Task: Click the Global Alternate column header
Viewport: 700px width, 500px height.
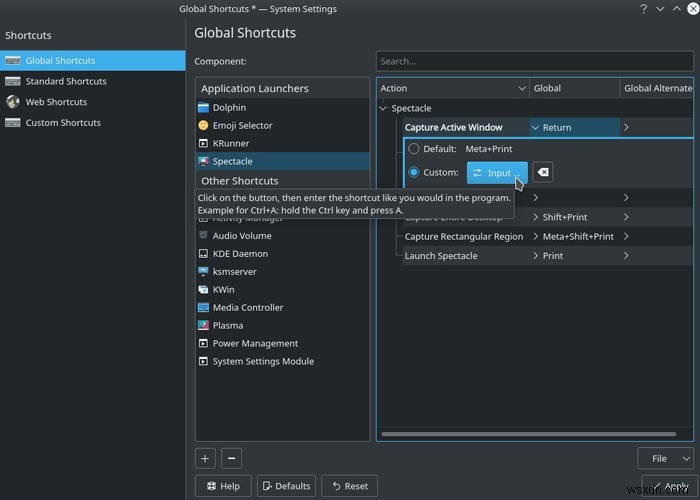Action: (x=657, y=88)
